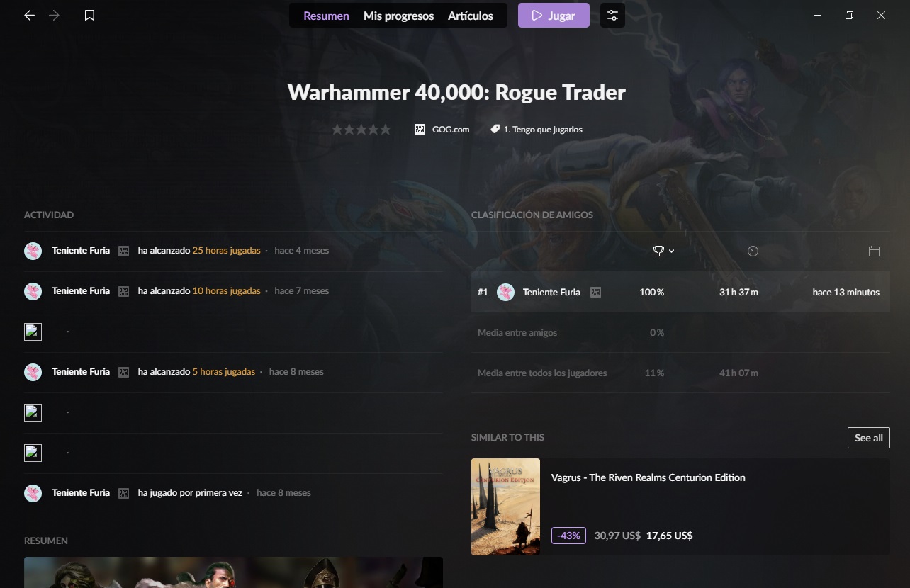Bookmark this game page
This screenshot has height=588, width=910.
tap(89, 15)
